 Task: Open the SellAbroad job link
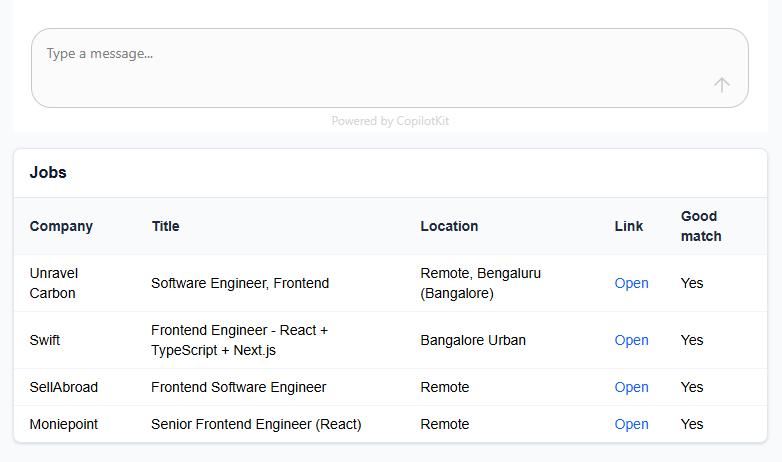click(x=631, y=387)
